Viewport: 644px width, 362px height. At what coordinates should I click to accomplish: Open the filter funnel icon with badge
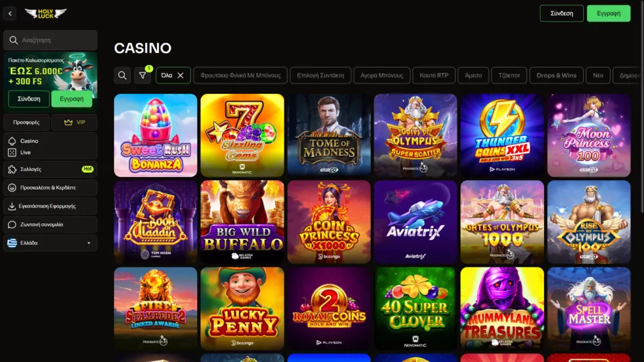(x=142, y=76)
